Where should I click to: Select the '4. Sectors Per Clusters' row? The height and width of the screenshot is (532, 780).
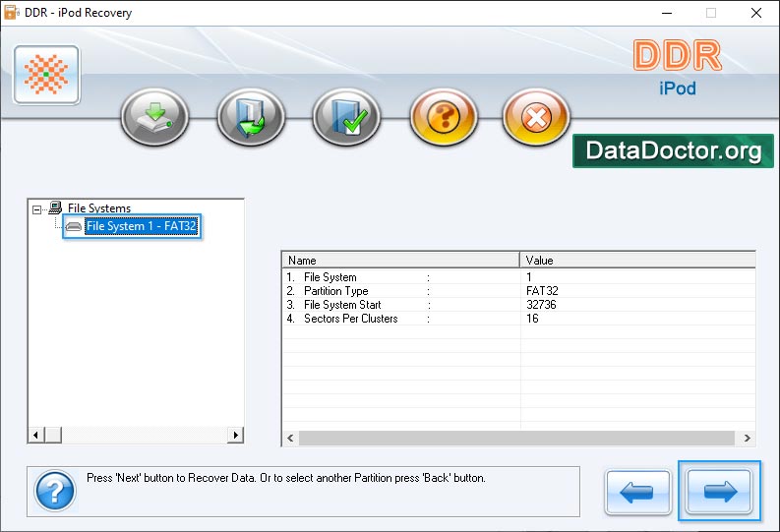point(518,319)
